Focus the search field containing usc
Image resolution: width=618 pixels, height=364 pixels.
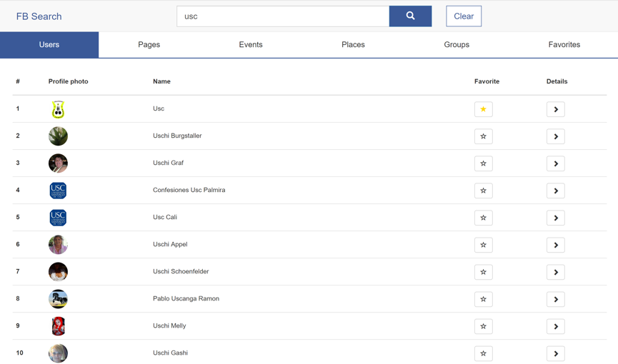pos(283,16)
